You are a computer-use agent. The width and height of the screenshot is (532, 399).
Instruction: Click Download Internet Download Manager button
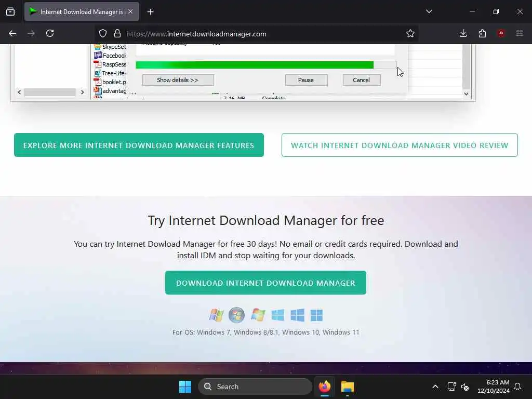tap(265, 283)
